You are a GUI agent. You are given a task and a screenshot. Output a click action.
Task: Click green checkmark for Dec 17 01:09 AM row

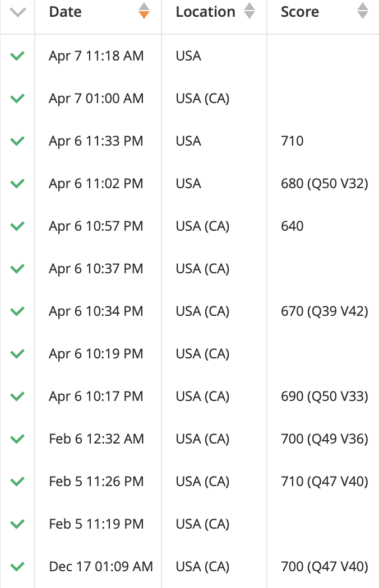click(18, 567)
